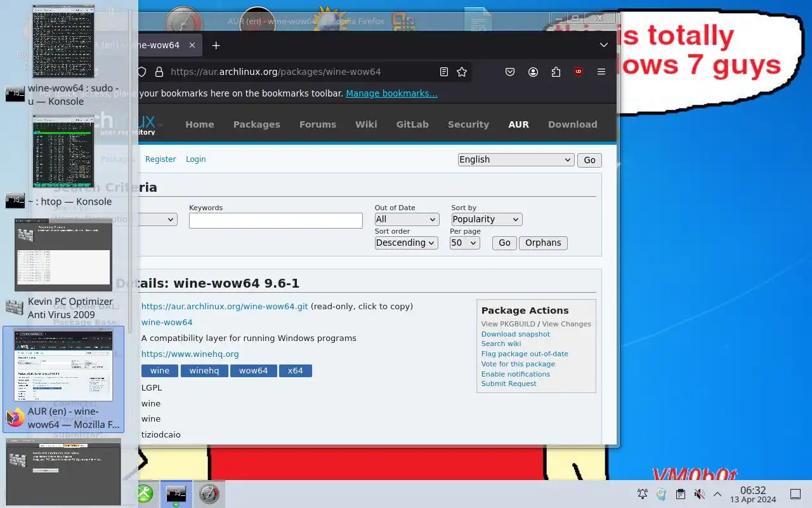Click the URL address bar

click(301, 72)
